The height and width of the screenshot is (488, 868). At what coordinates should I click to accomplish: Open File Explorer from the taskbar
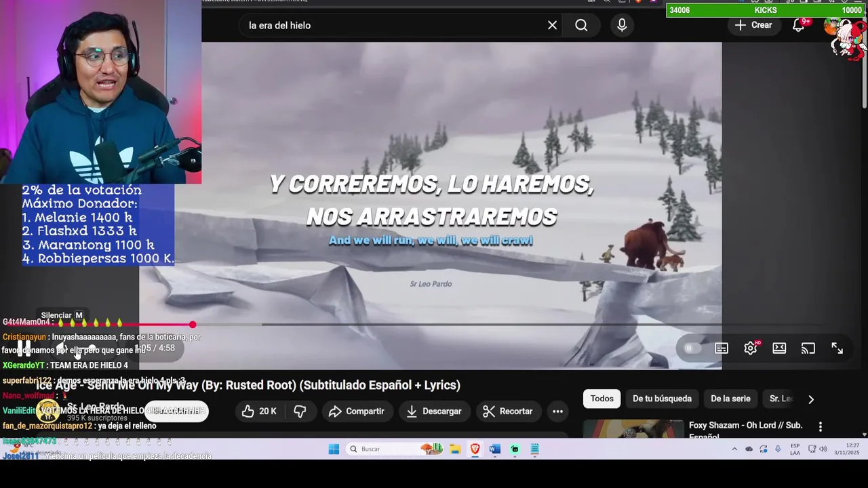tap(455, 449)
